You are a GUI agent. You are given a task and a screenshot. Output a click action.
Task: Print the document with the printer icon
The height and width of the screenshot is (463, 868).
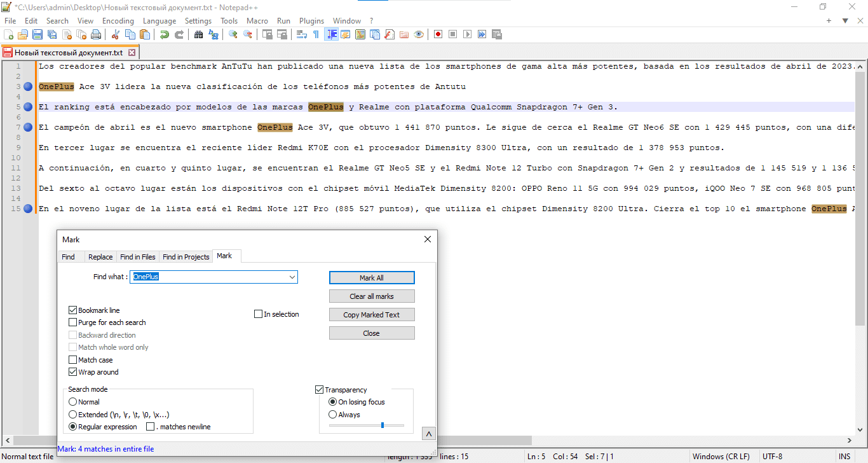[96, 34]
